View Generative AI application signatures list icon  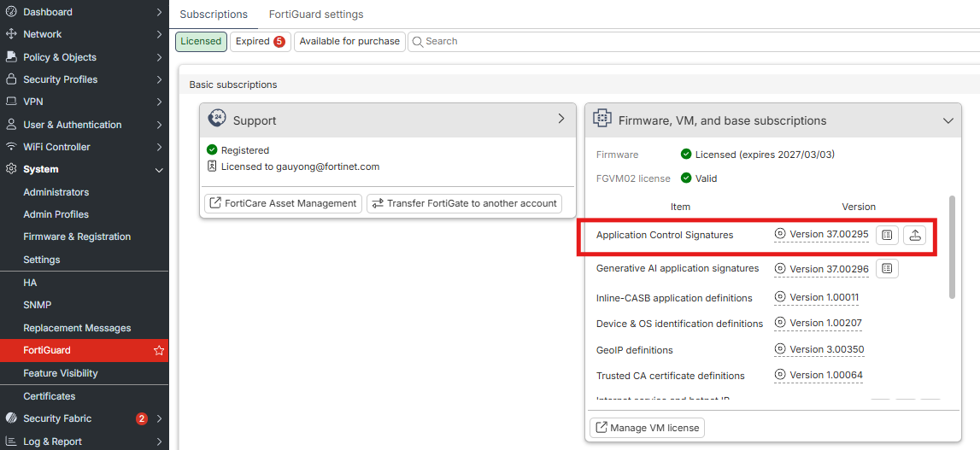pyautogui.click(x=887, y=269)
